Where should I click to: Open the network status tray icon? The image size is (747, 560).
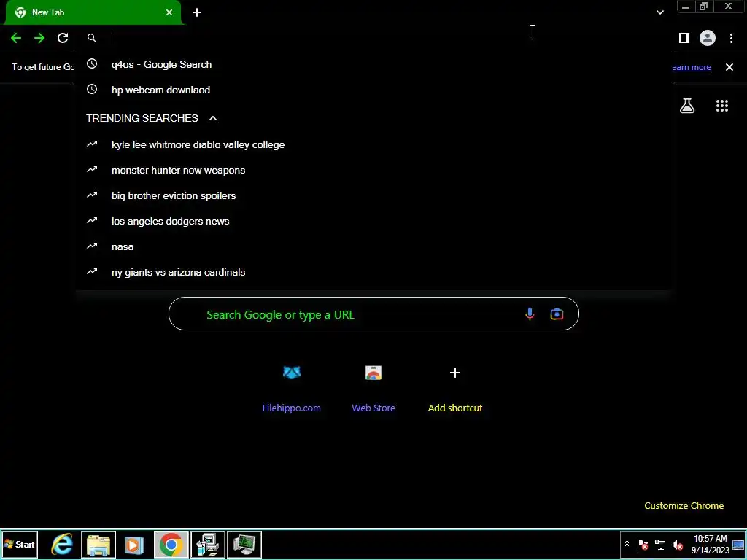tap(659, 544)
